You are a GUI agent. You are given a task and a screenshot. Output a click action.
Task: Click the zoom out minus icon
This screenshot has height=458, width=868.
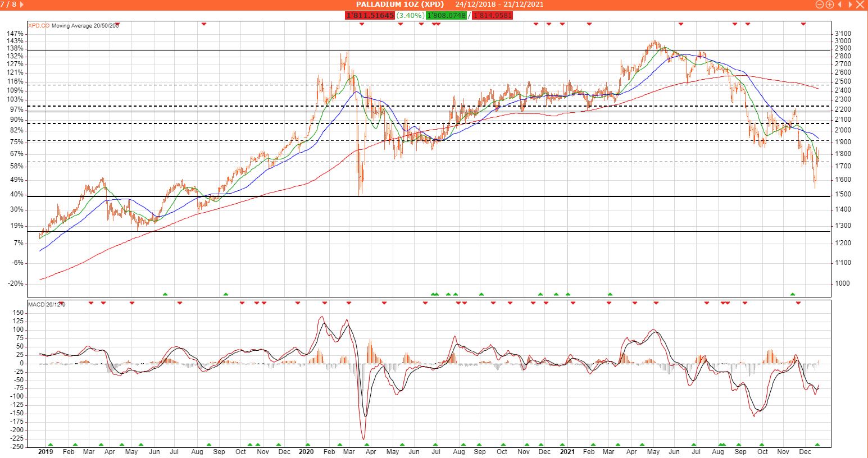[820, 4]
